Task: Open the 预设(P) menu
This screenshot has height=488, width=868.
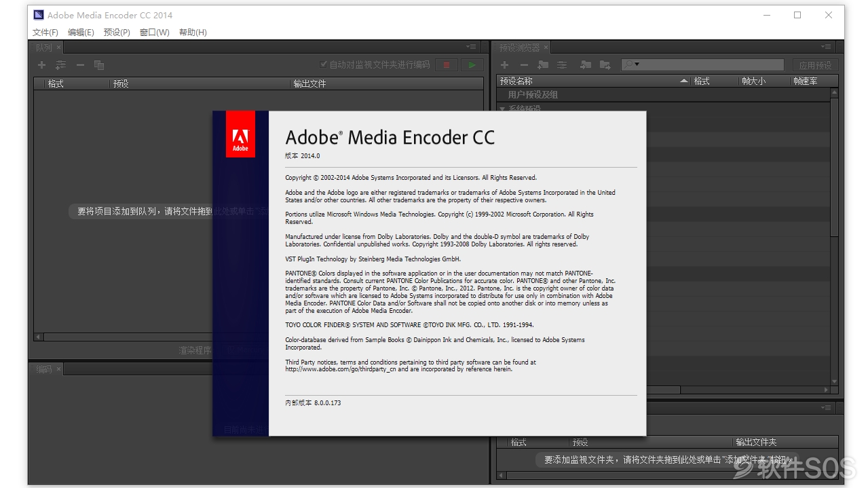Action: point(117,32)
